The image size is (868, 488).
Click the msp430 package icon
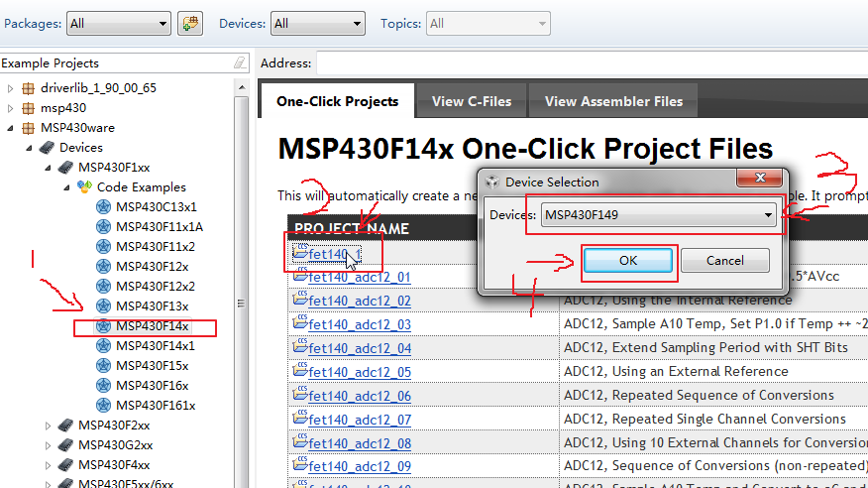(x=28, y=108)
